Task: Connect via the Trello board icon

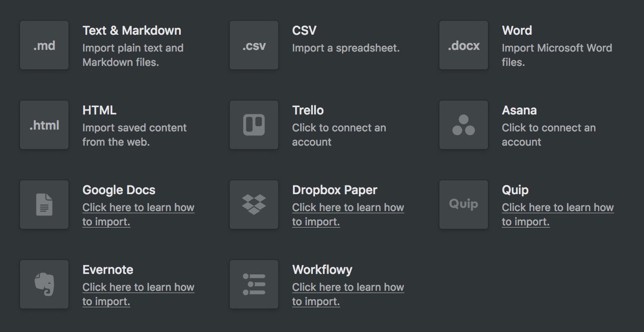Action: pos(254,125)
